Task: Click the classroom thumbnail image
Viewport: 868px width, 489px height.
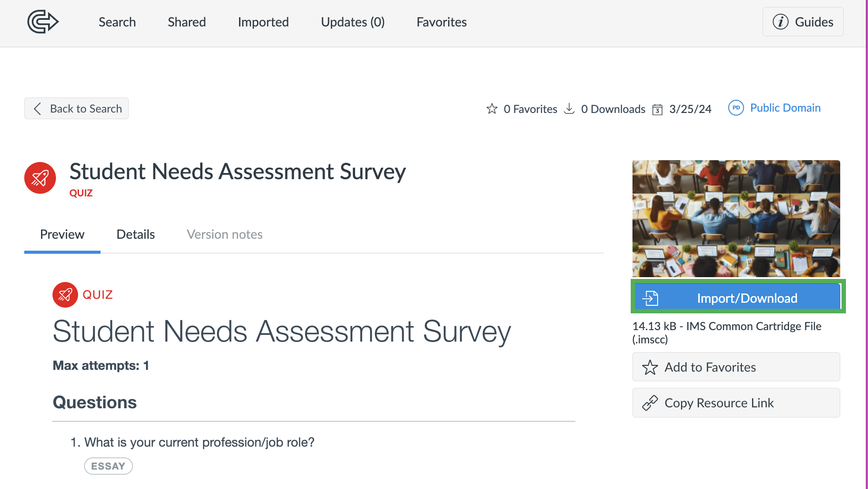Action: 736,218
